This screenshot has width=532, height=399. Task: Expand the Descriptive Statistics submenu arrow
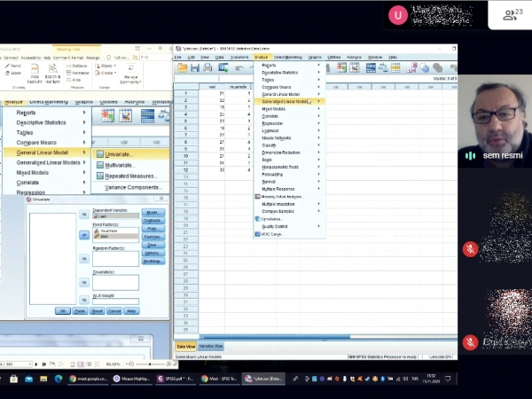(x=318, y=73)
